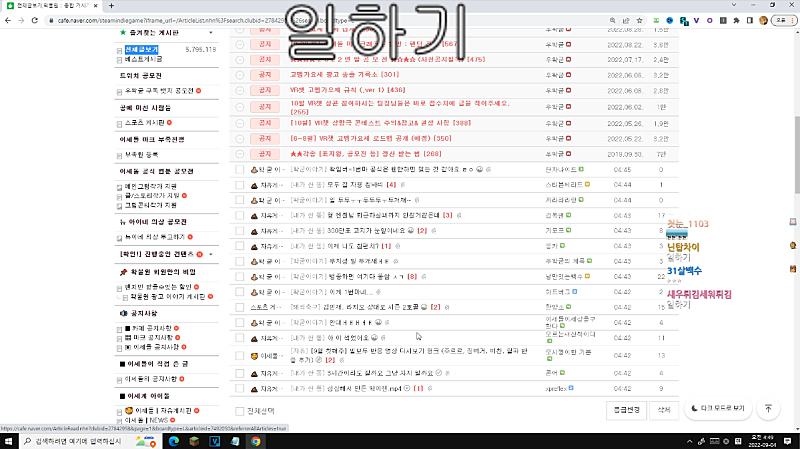Check the box for the post with [3]
Image resolution: width=800 pixels, height=449 pixels.
[239, 215]
